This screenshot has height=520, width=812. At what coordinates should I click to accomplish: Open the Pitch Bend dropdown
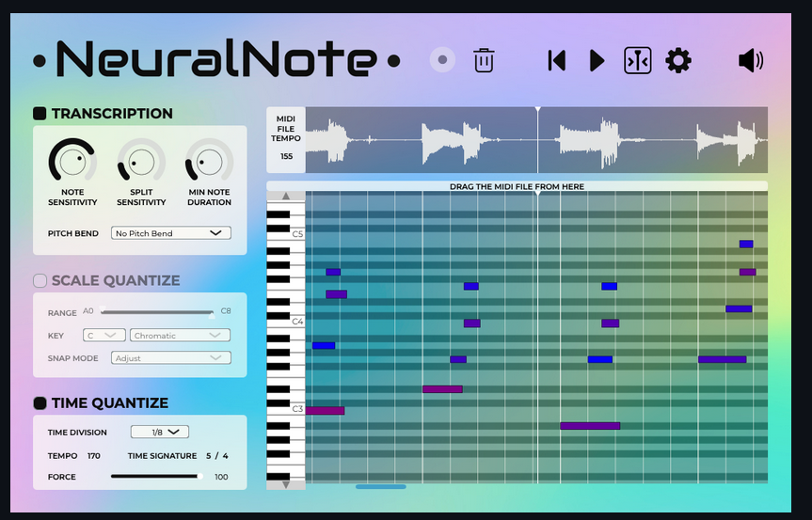[x=171, y=233]
